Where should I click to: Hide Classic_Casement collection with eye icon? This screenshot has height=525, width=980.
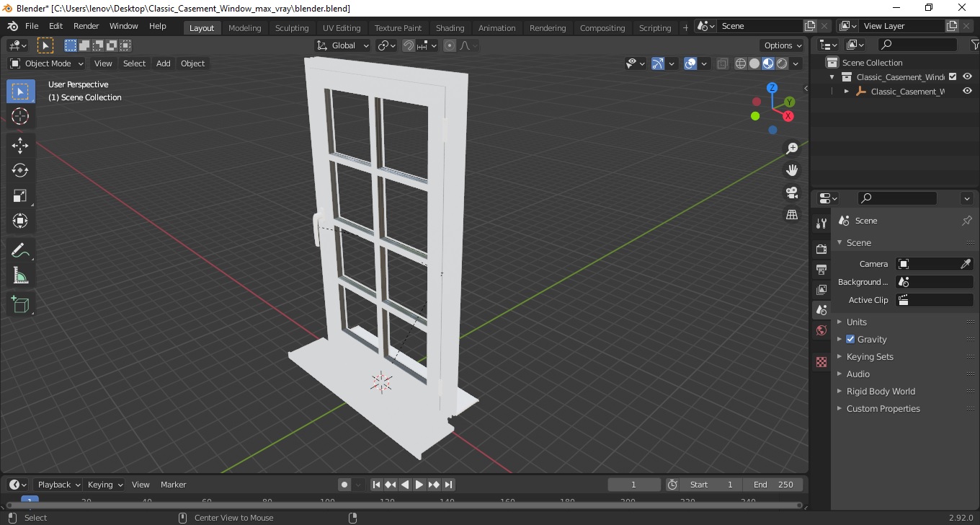click(x=967, y=76)
